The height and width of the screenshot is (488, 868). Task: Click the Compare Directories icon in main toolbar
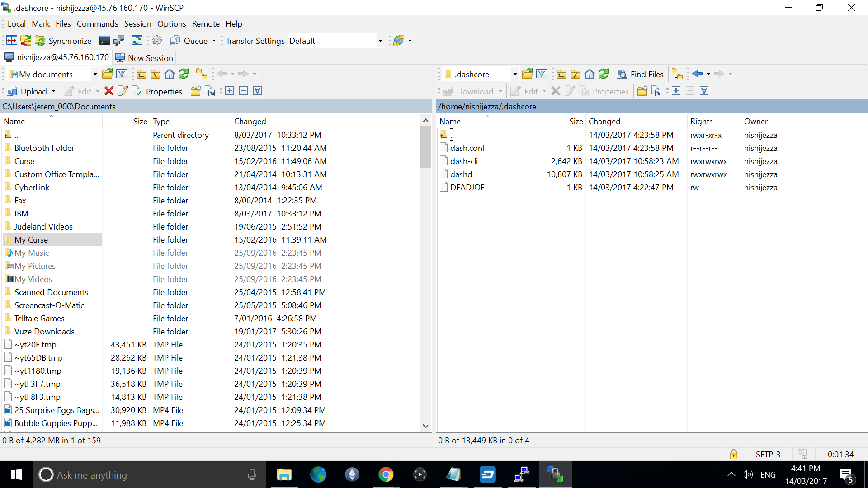pos(12,41)
